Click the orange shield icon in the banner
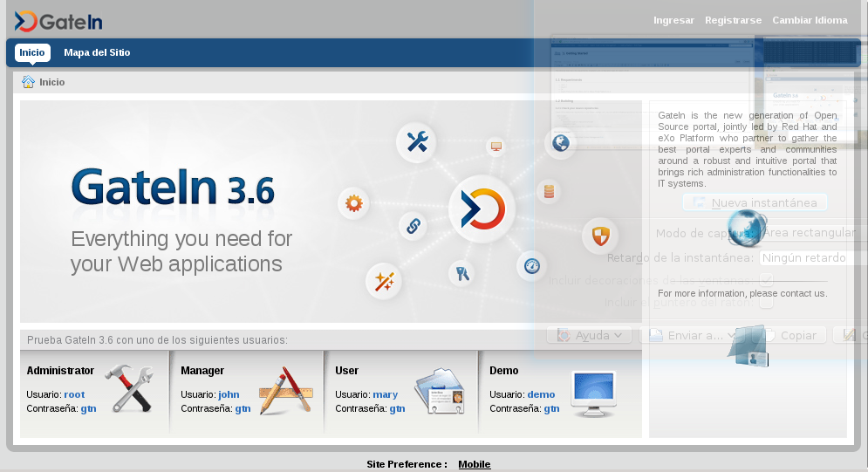The image size is (868, 472). coord(601,236)
